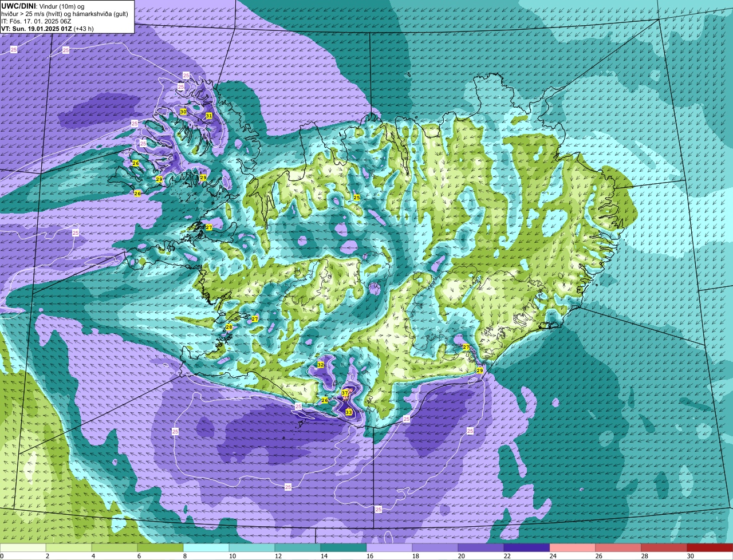Click the 2–4 m/s light green legend swatch
The width and height of the screenshot is (733, 560).
(69, 547)
